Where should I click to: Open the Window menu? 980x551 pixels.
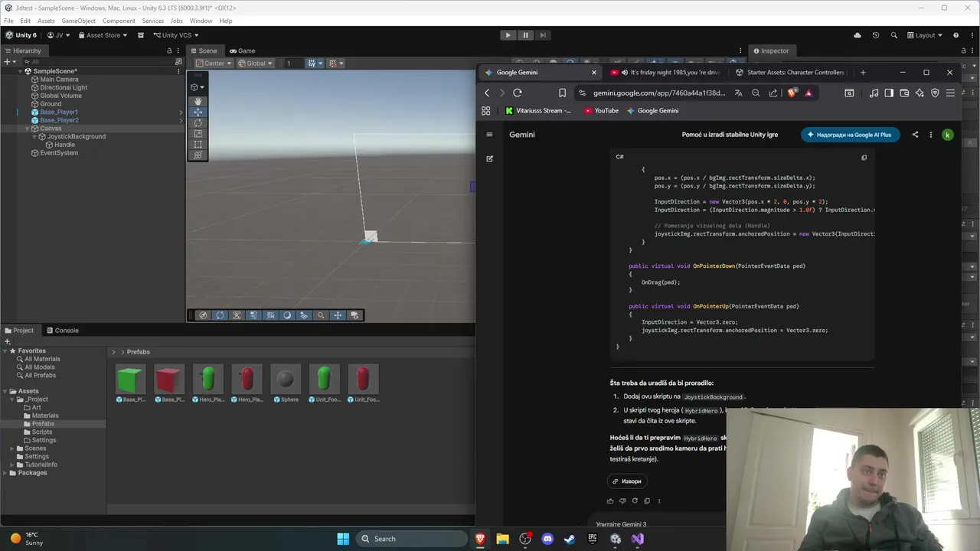pos(201,21)
